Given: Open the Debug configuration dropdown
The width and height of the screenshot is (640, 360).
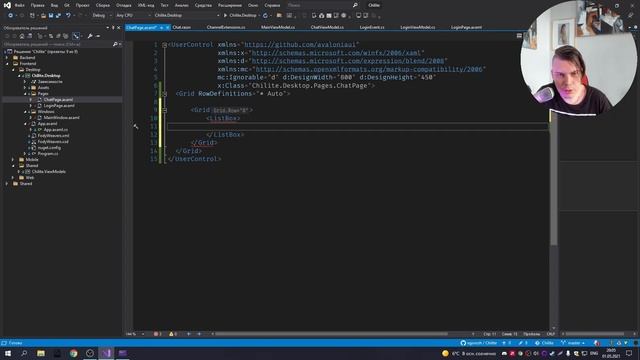Looking at the screenshot, I should click(x=102, y=16).
